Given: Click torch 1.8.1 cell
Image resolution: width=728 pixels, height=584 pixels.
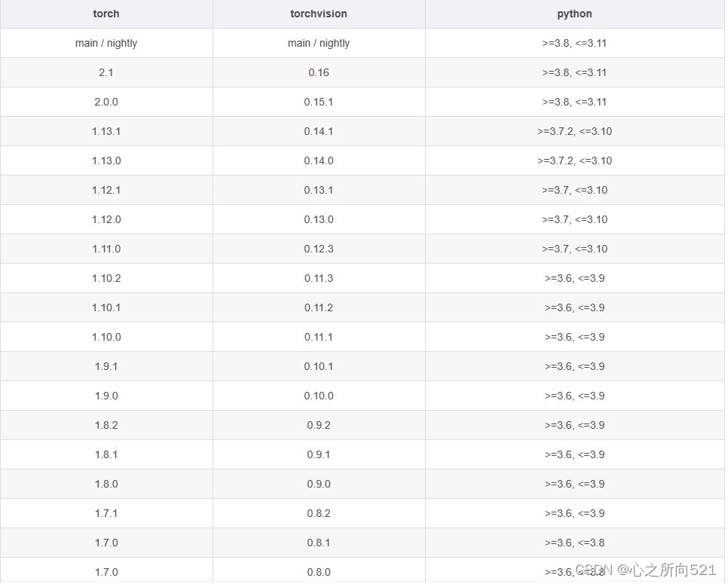Looking at the screenshot, I should tap(106, 454).
